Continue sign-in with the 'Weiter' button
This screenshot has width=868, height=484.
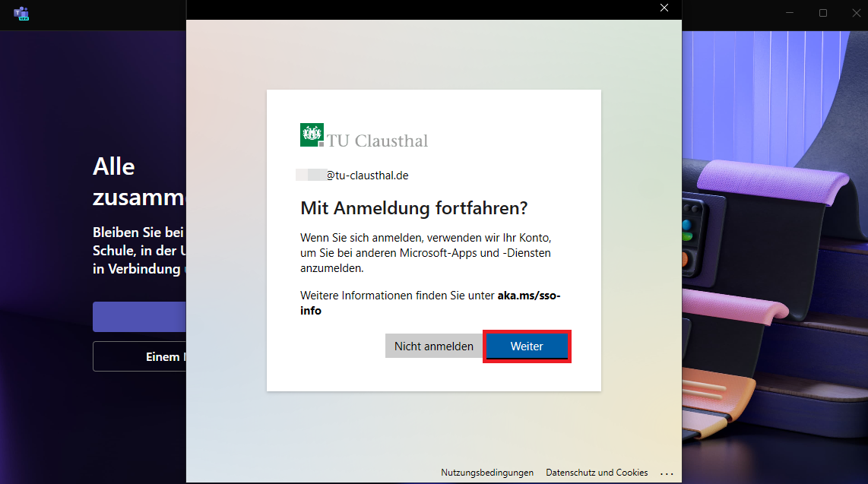click(x=527, y=346)
